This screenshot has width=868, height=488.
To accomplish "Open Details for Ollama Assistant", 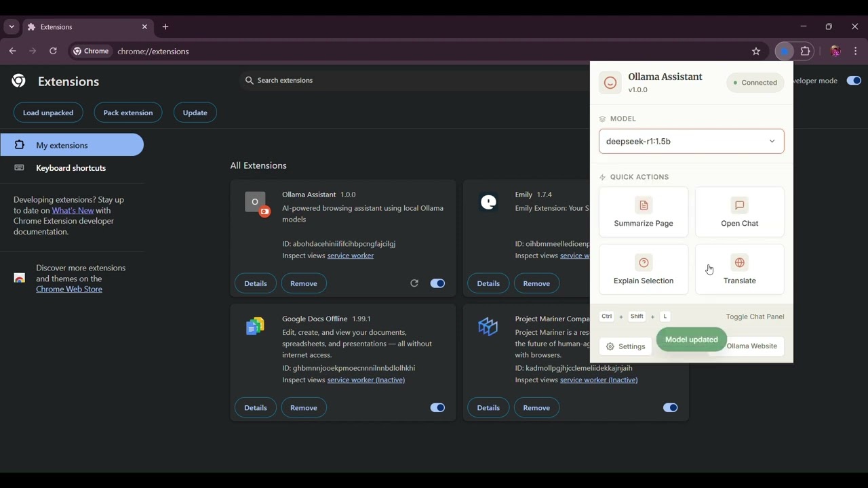I will point(256,283).
